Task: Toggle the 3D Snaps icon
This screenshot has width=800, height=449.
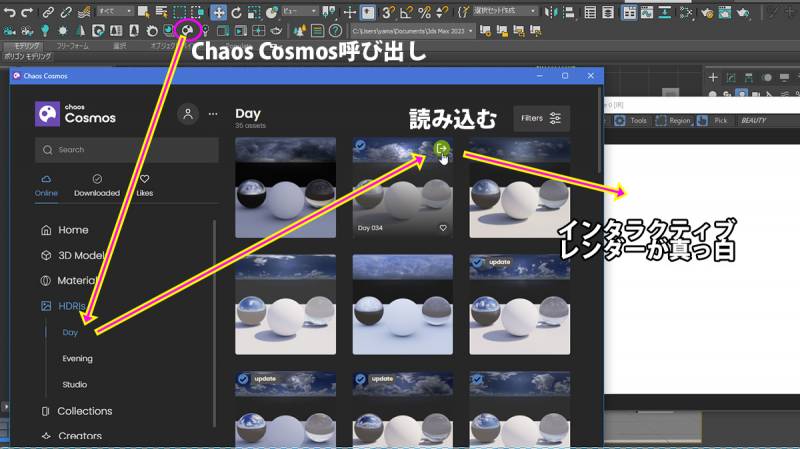Action: [x=388, y=12]
